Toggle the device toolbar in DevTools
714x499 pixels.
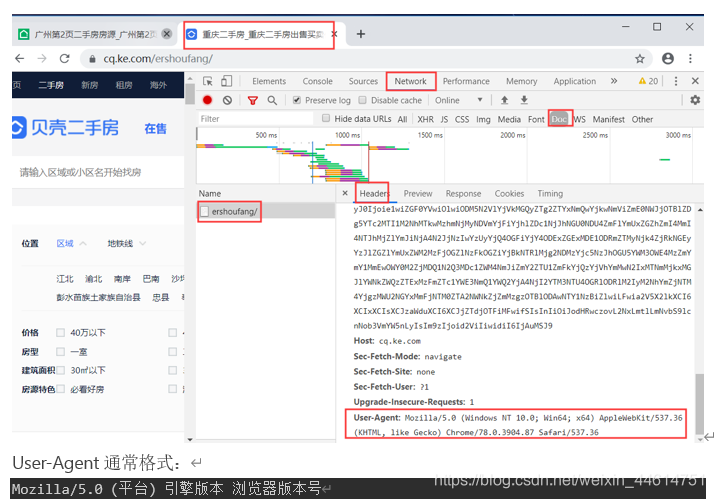coord(226,81)
